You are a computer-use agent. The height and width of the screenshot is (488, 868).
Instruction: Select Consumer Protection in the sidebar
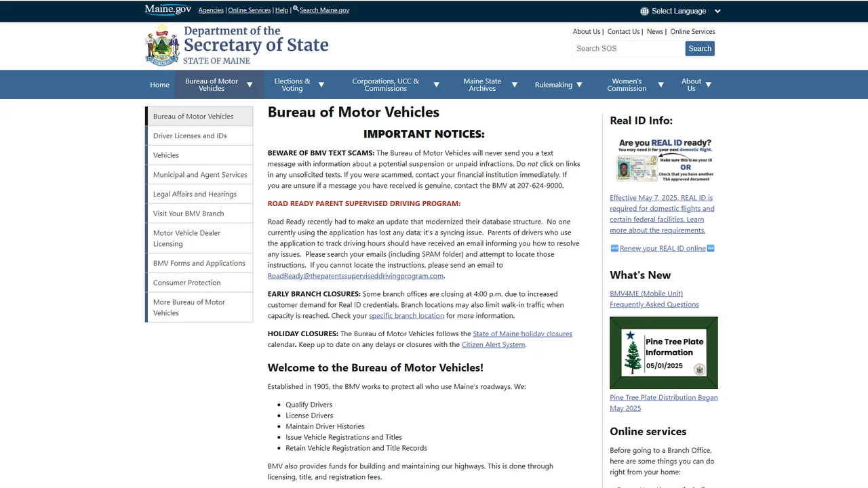point(199,283)
